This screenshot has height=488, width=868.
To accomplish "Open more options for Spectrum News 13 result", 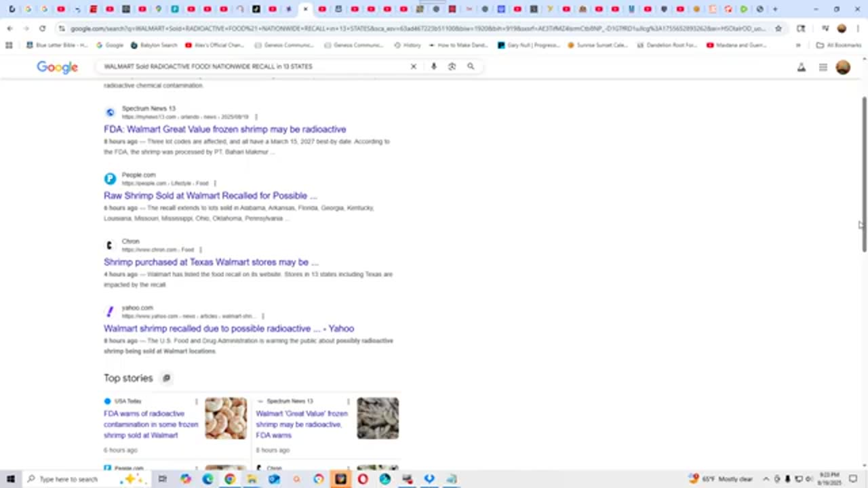I will [256, 117].
